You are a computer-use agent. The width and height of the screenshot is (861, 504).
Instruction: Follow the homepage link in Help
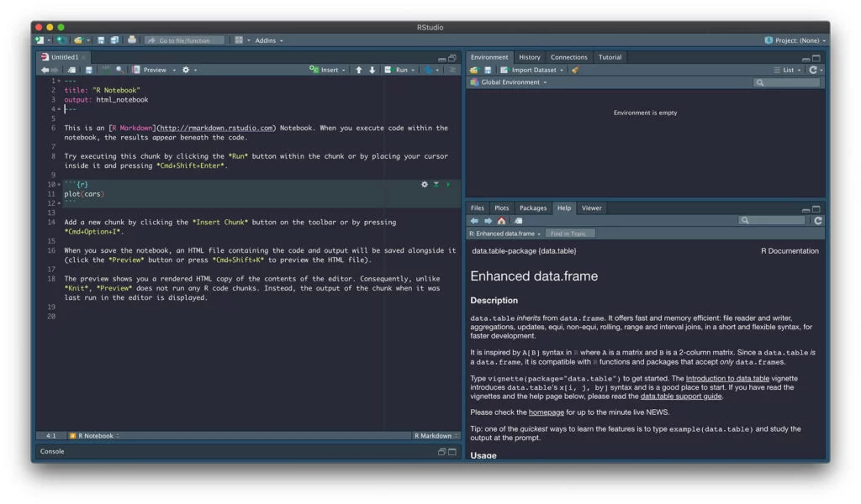pos(546,412)
